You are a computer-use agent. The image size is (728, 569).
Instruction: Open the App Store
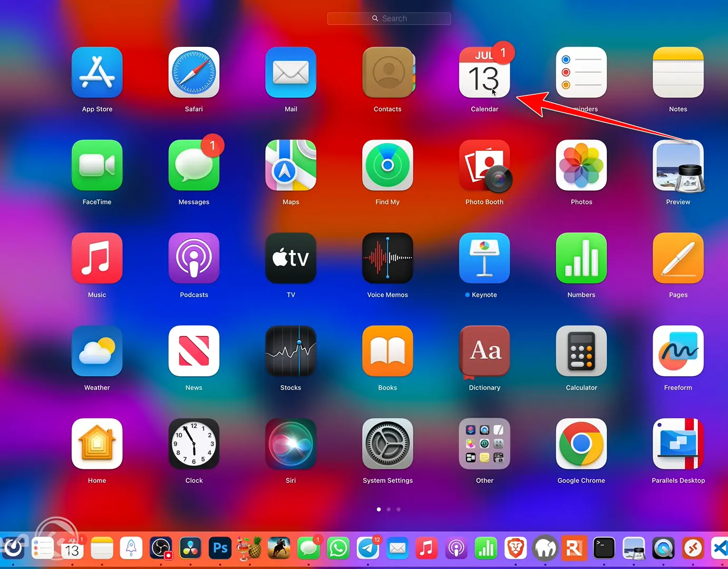click(x=97, y=72)
